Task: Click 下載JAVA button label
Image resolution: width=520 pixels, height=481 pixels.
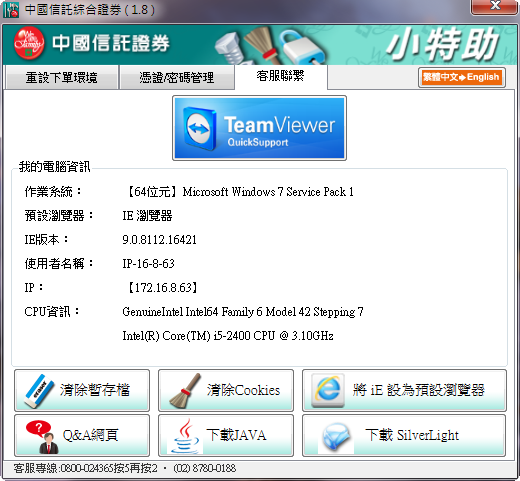Action: pyautogui.click(x=236, y=435)
